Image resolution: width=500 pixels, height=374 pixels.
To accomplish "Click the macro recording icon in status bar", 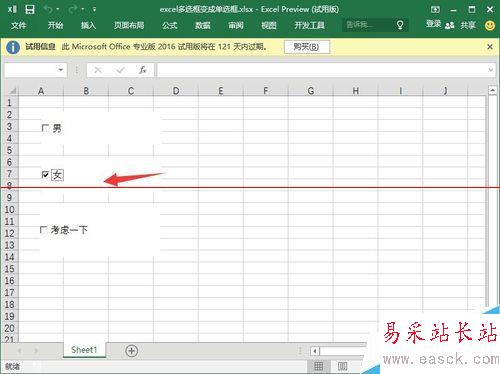I will pyautogui.click(x=36, y=366).
